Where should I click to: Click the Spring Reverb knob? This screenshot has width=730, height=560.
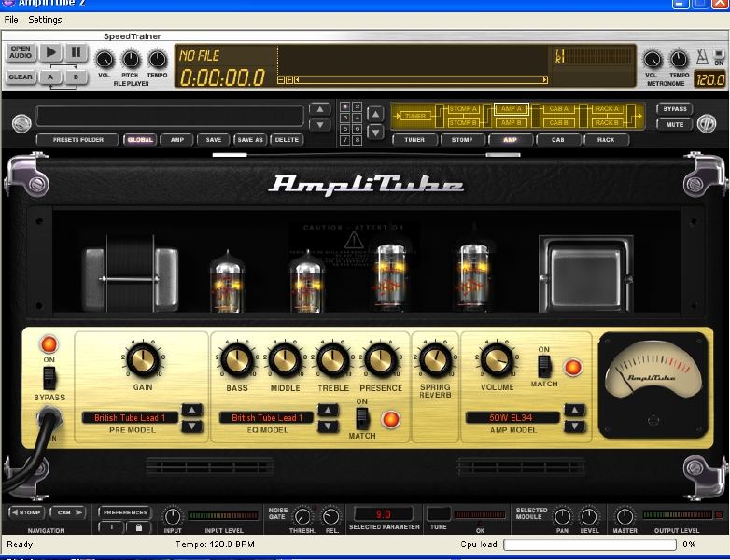tap(434, 358)
